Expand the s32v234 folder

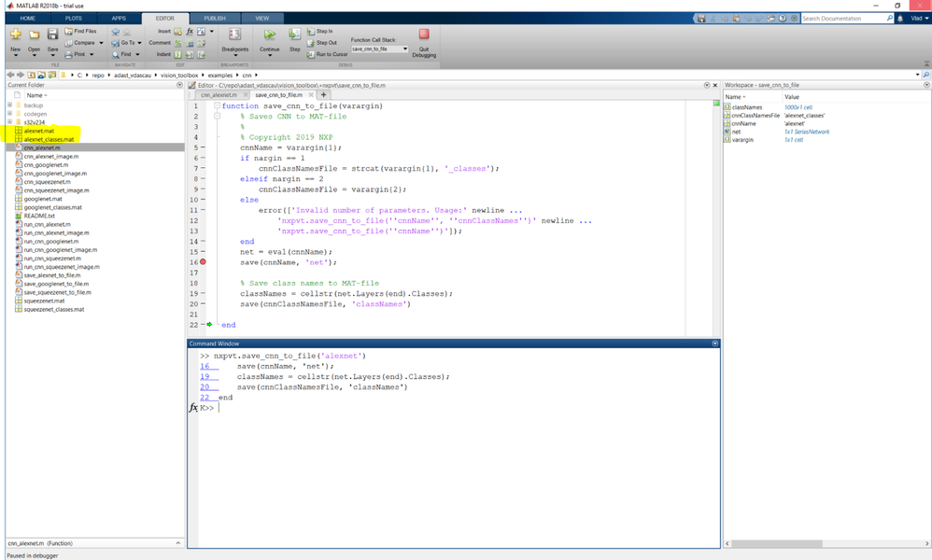coord(9,121)
